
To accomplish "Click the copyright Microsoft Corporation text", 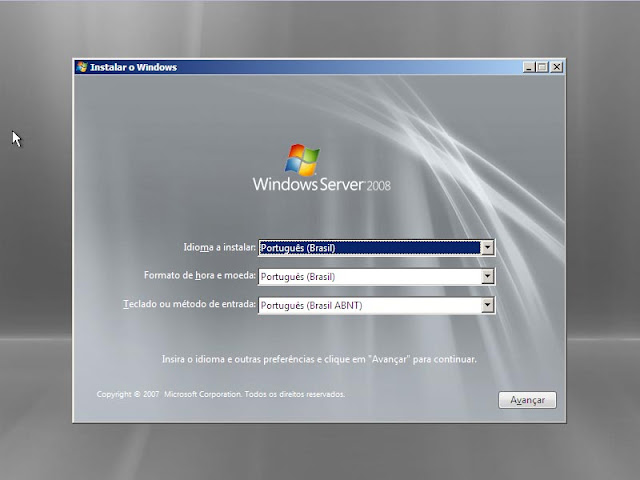I will pos(221,394).
